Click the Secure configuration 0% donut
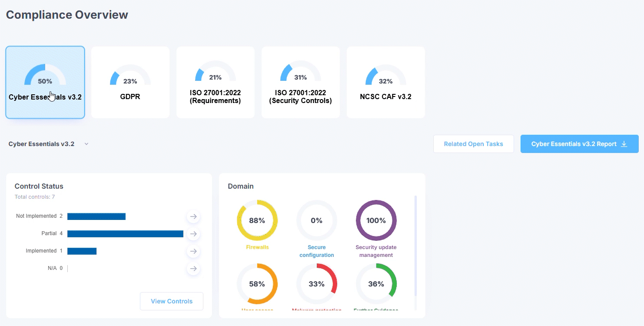Screen dimensions: 644x326 pos(317,220)
